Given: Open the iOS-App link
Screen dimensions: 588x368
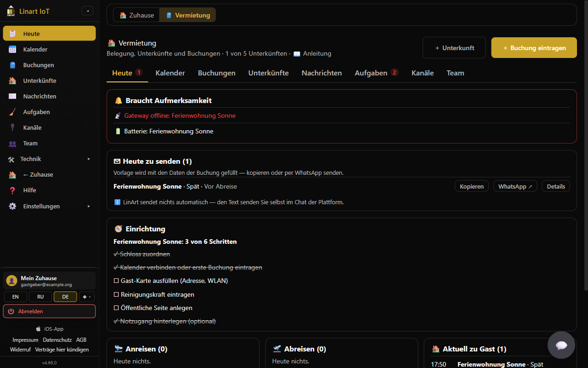Looking at the screenshot, I should (x=50, y=329).
